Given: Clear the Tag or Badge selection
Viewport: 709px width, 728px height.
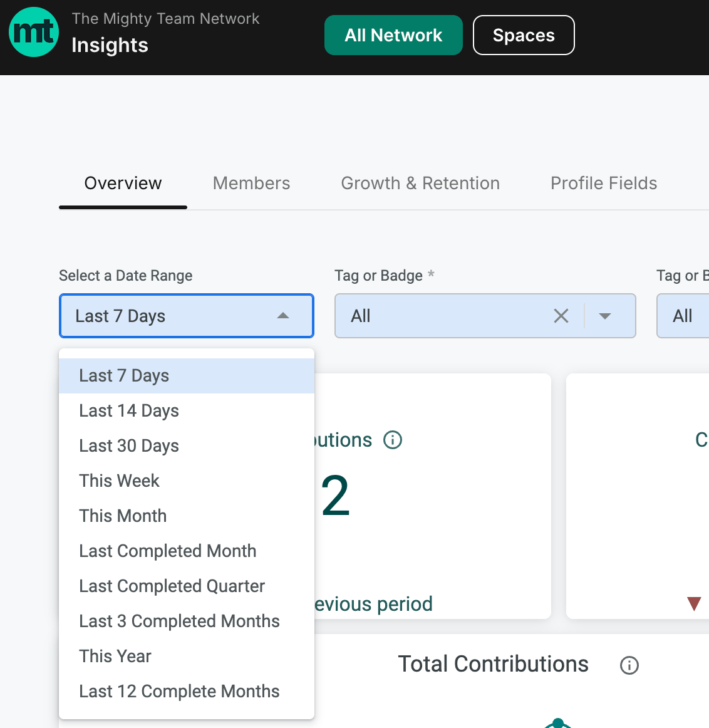Looking at the screenshot, I should tap(561, 316).
